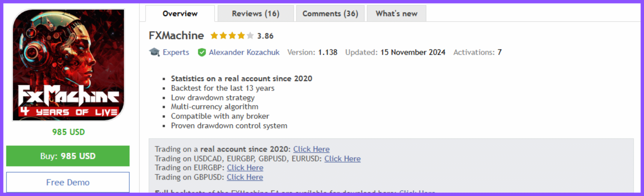The width and height of the screenshot is (644, 196).
Task: Open the What's new tab
Action: click(x=396, y=14)
